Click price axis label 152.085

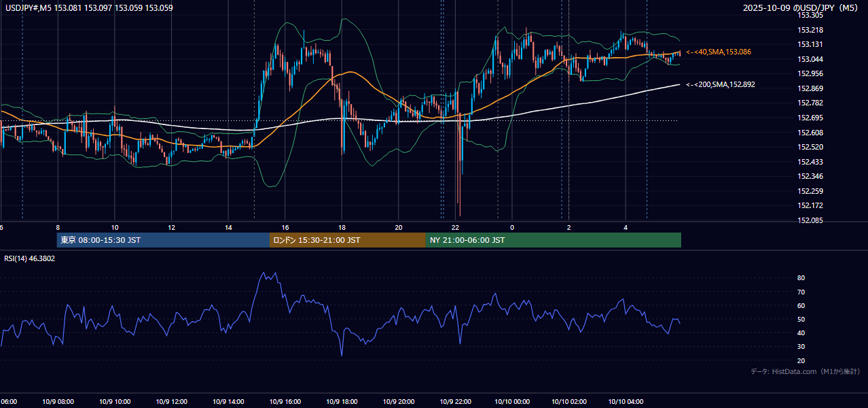(810, 220)
